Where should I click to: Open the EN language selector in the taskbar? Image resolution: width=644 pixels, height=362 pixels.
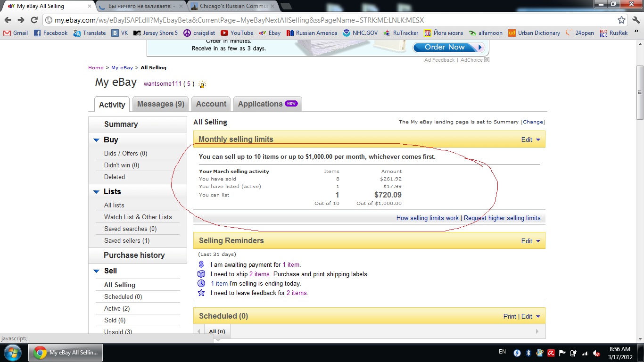(x=502, y=352)
